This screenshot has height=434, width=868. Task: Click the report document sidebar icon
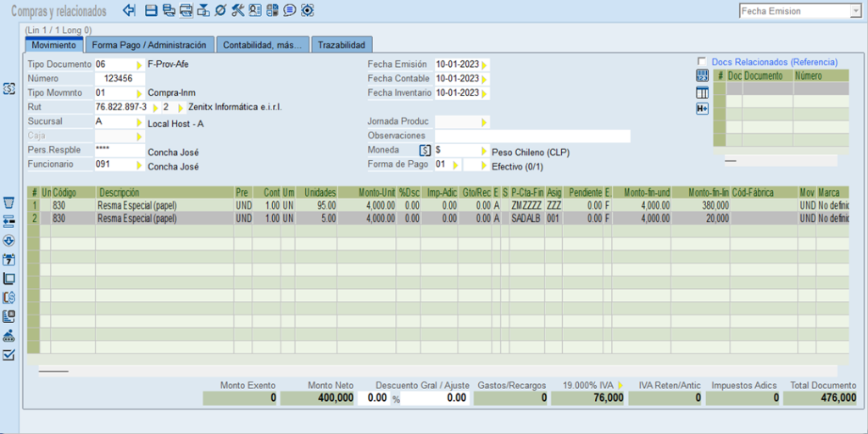click(x=8, y=316)
